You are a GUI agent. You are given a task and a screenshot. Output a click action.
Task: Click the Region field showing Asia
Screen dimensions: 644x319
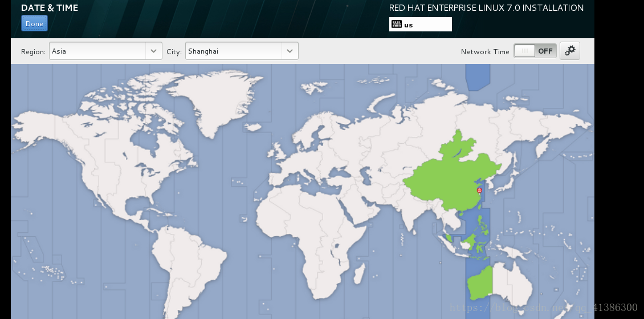click(x=105, y=51)
